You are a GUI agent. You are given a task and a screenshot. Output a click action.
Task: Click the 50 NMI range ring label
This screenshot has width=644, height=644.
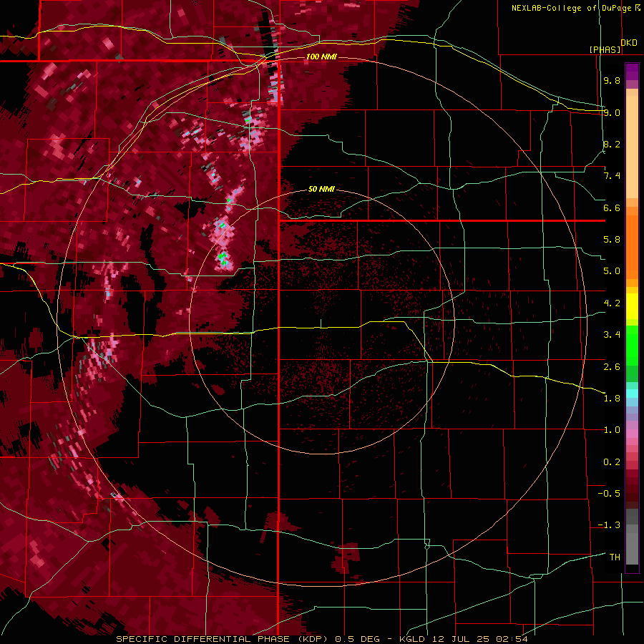point(321,189)
